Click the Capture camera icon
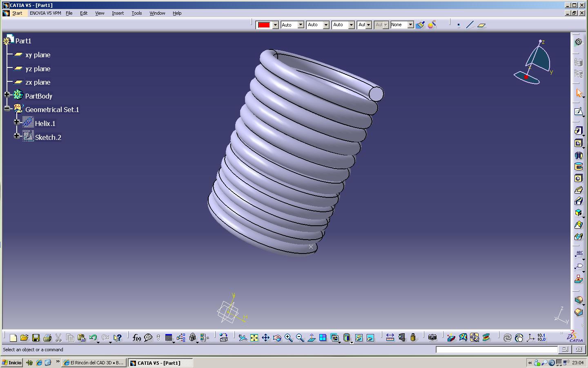 [432, 338]
